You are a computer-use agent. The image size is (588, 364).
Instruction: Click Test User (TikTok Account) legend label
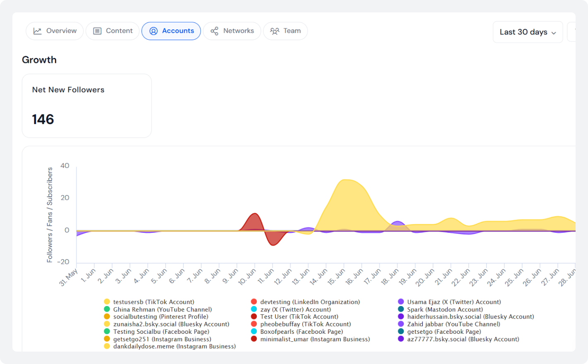299,317
